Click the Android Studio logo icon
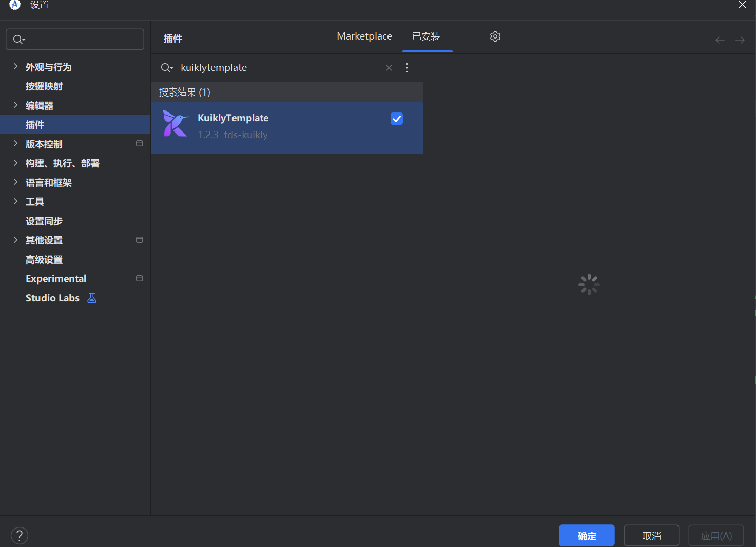756x547 pixels. coord(15,5)
